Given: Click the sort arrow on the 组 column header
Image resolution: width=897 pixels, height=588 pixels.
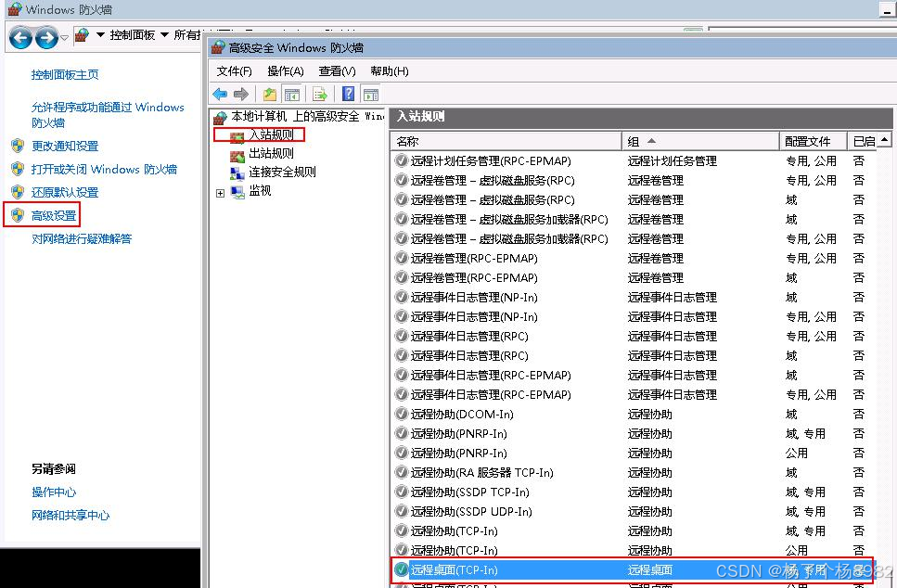Looking at the screenshot, I should tap(651, 141).
